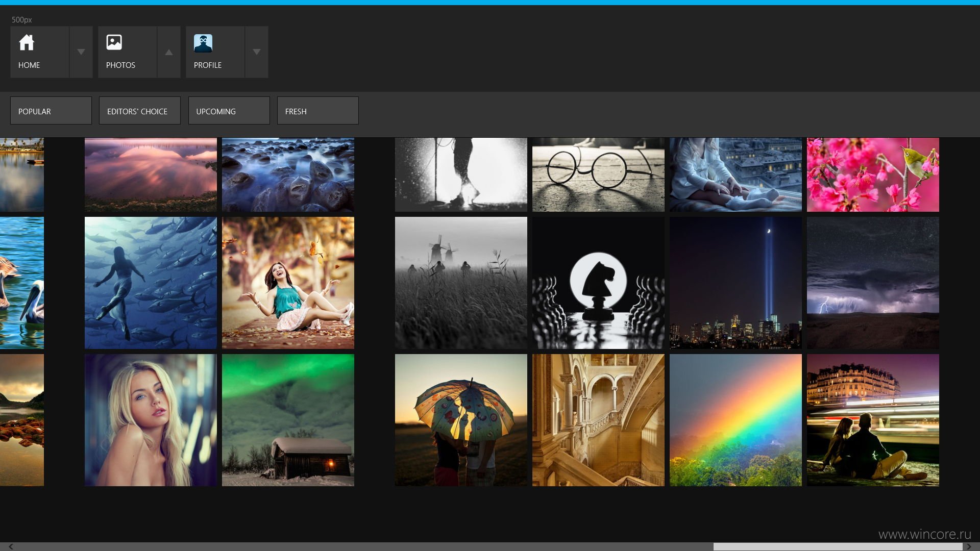Open the black-and-white legs silhouette photo

pos(461,174)
